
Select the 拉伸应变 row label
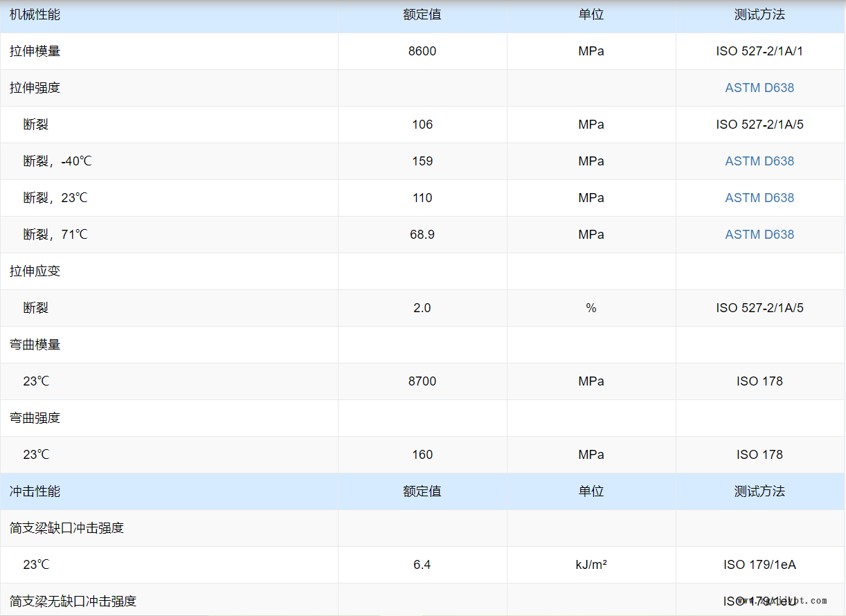coord(35,271)
